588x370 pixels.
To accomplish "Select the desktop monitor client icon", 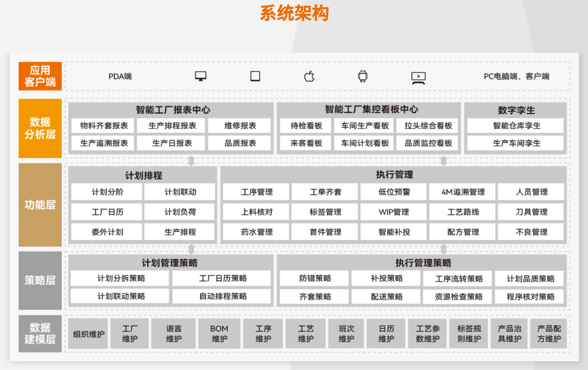I will (x=200, y=76).
